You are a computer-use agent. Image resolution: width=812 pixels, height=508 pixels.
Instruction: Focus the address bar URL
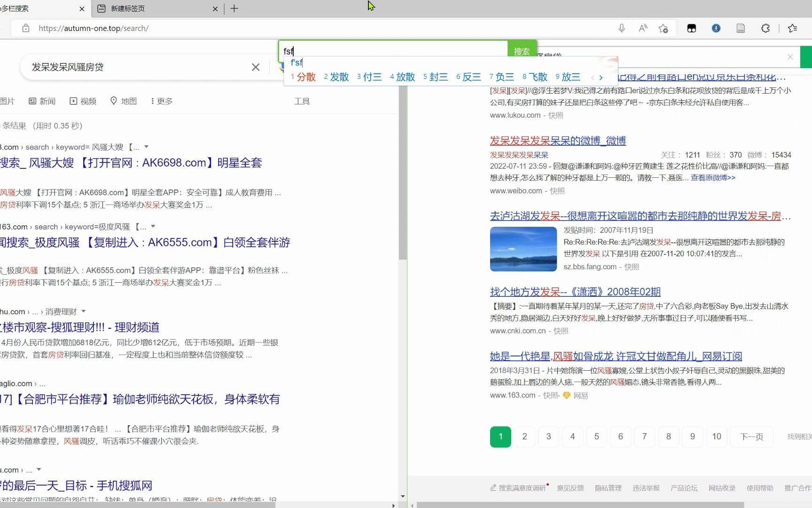click(x=94, y=28)
